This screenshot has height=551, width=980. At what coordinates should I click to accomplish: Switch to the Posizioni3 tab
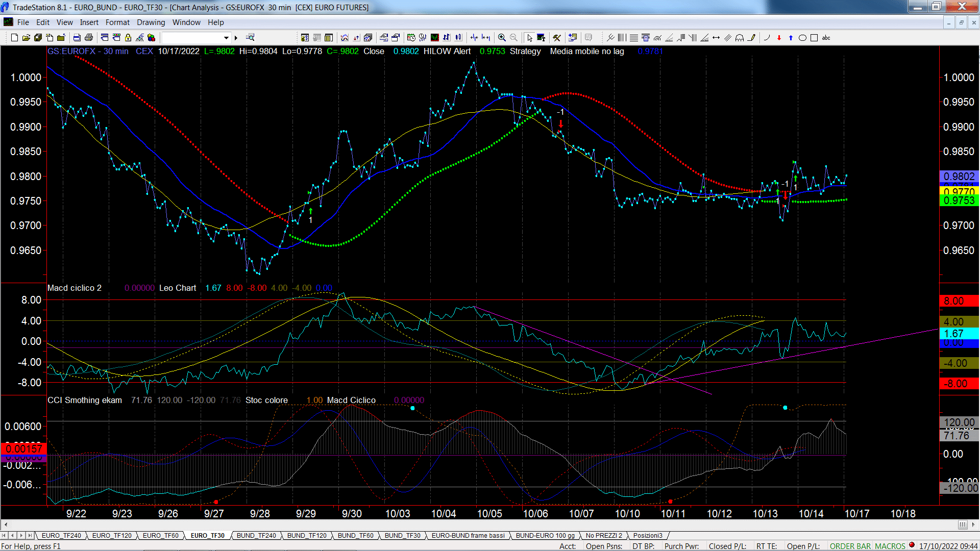(648, 535)
